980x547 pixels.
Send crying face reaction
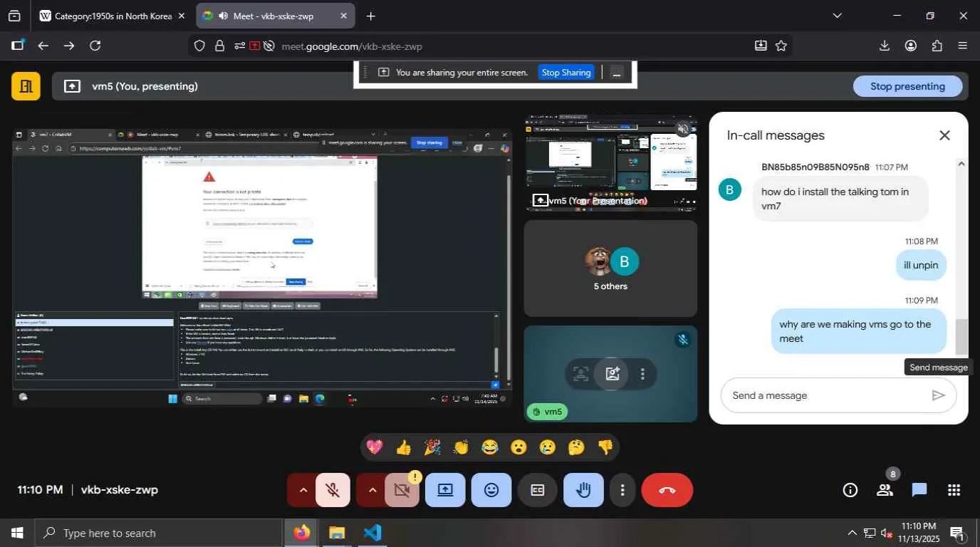(548, 447)
